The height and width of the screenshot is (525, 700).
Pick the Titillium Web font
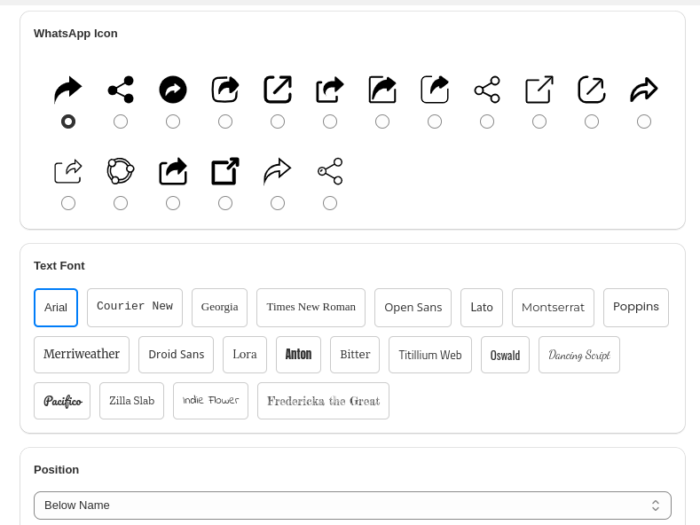tap(430, 354)
